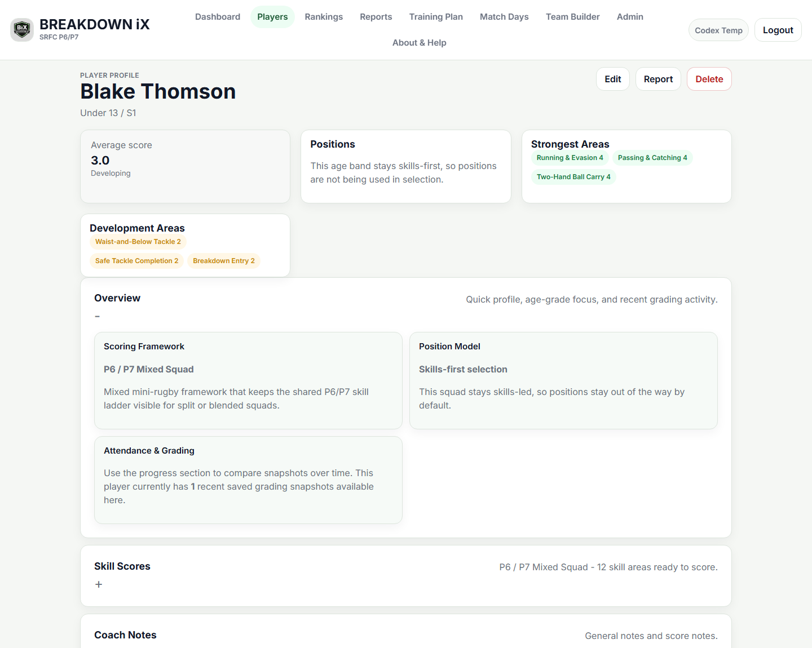The width and height of the screenshot is (812, 648).
Task: Open the Dashboard nav item
Action: (x=218, y=17)
